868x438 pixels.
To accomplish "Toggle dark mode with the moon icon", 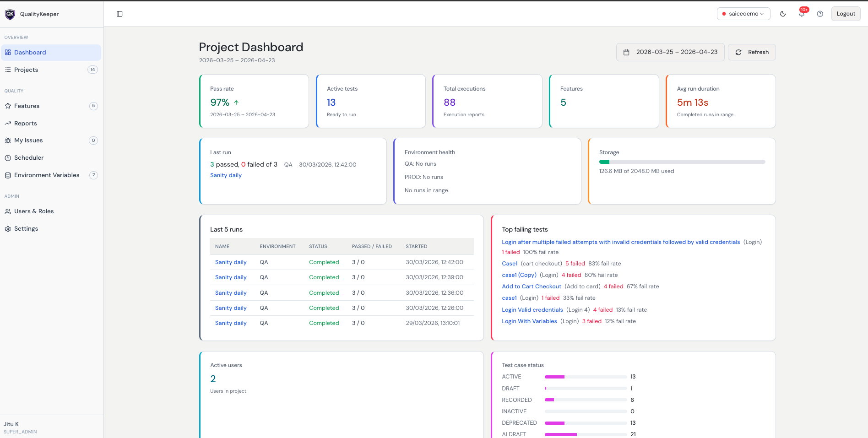I will (x=783, y=14).
